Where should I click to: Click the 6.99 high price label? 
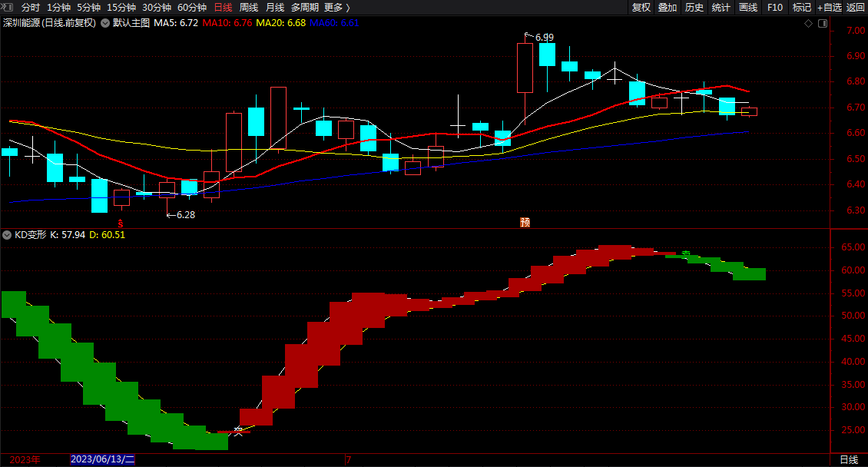pos(544,38)
